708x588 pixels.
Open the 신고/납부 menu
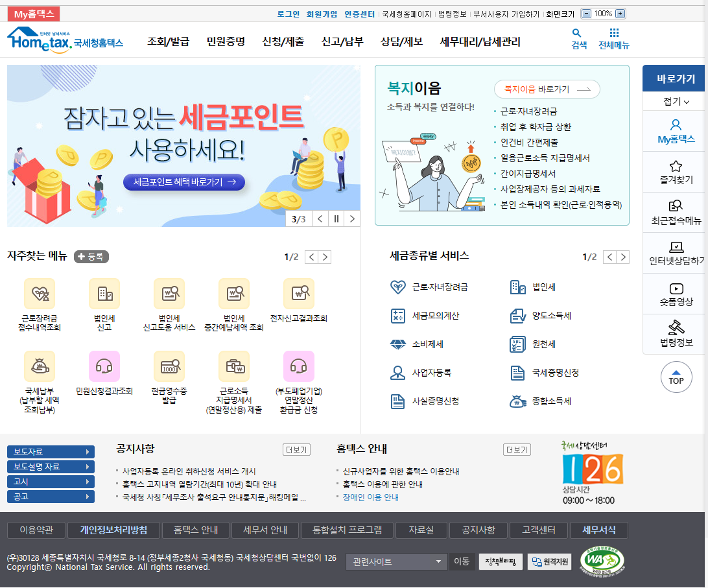[342, 40]
